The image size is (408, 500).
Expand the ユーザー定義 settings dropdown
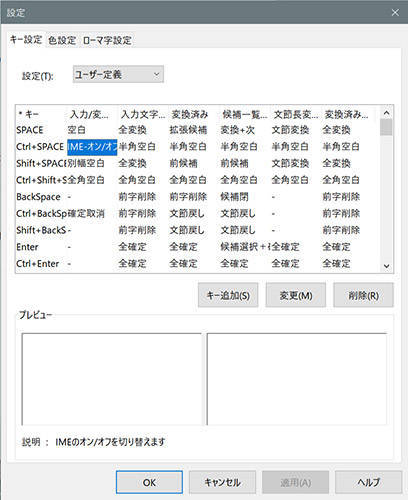(118, 74)
